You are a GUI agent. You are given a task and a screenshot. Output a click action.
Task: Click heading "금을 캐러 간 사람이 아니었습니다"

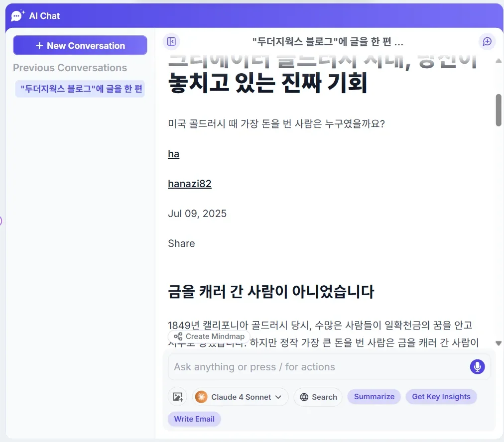(x=271, y=292)
